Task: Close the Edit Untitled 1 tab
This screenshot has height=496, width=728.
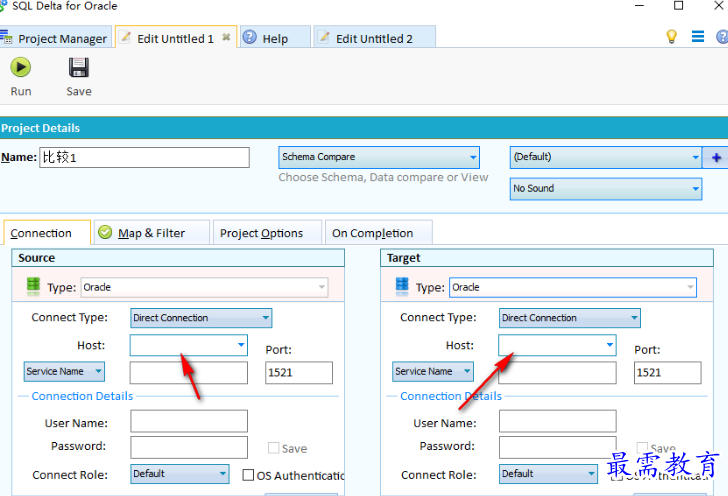Action: coord(226,37)
